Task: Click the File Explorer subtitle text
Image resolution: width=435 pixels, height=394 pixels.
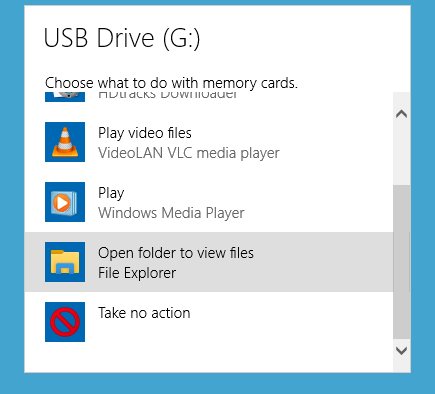Action: pos(137,273)
